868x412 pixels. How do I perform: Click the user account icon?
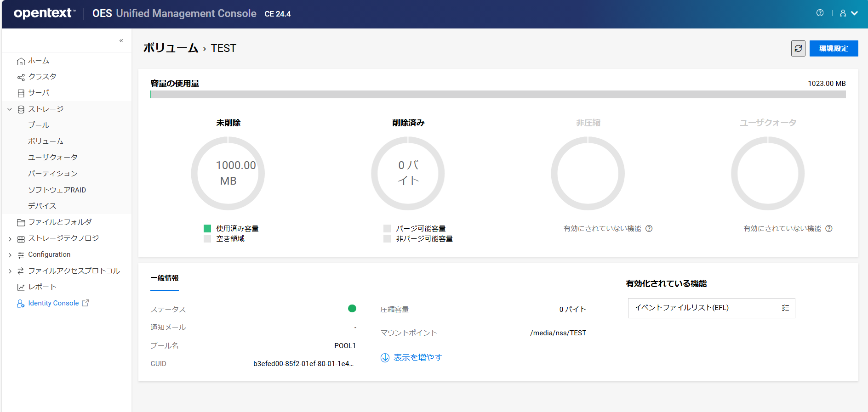843,13
